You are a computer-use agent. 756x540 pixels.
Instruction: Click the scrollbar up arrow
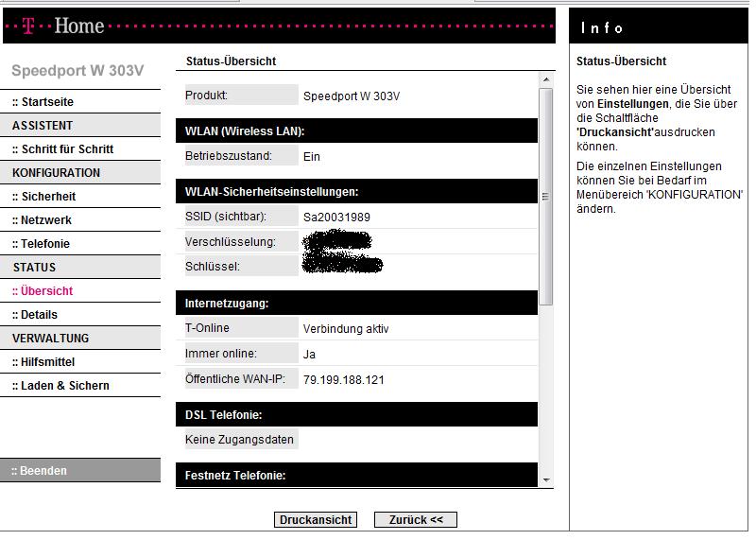[x=546, y=79]
